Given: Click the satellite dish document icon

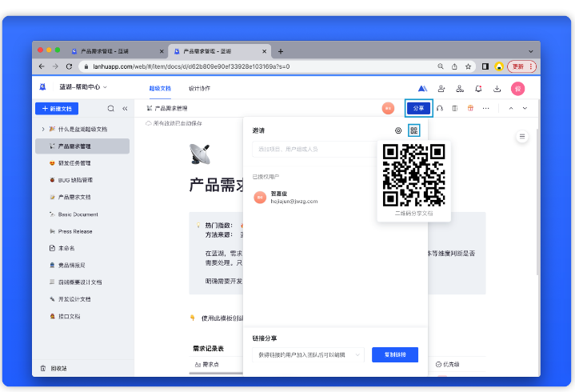Looking at the screenshot, I should (x=200, y=154).
